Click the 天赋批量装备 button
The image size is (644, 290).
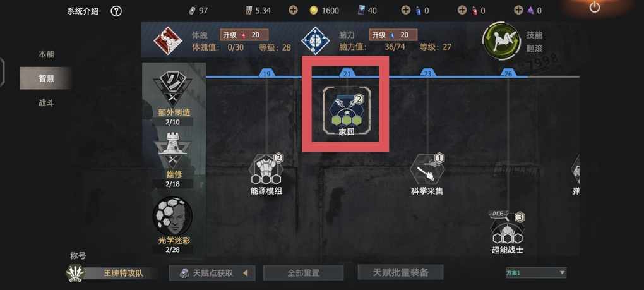[x=400, y=272]
